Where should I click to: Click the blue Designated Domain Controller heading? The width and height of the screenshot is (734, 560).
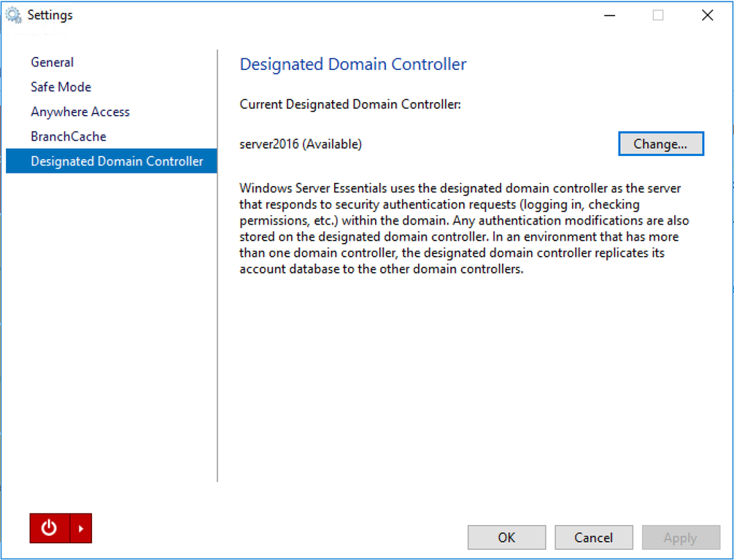[x=353, y=64]
